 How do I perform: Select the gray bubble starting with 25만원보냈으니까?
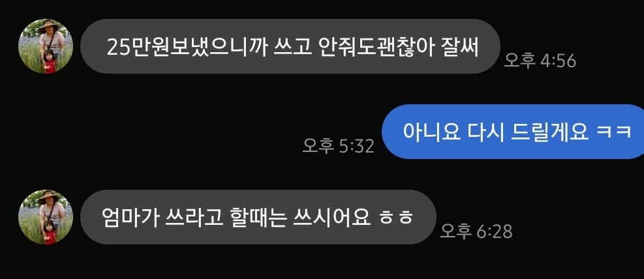coord(290,46)
